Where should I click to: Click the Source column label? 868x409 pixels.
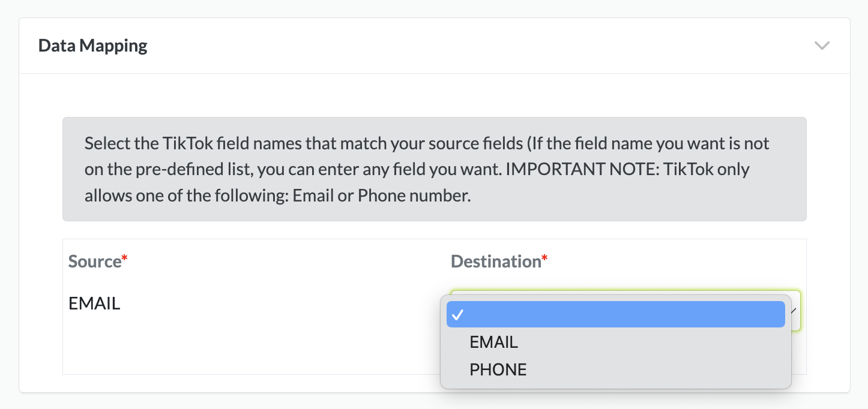[x=94, y=261]
